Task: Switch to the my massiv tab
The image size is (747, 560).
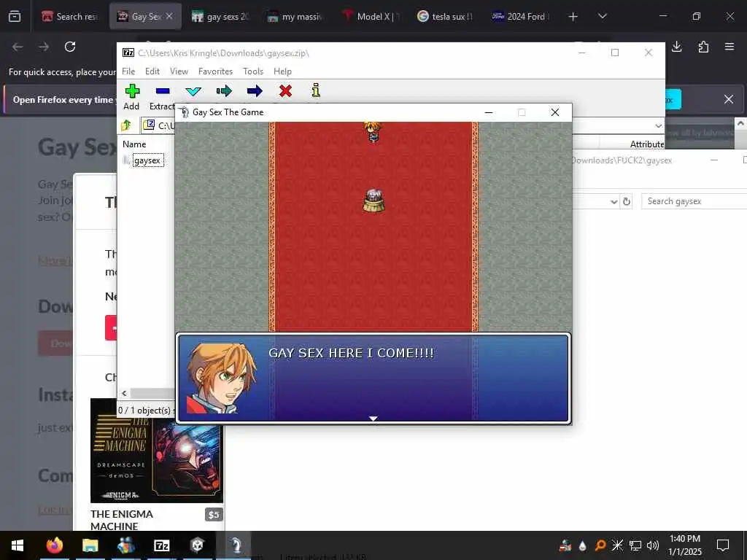Action: click(295, 17)
